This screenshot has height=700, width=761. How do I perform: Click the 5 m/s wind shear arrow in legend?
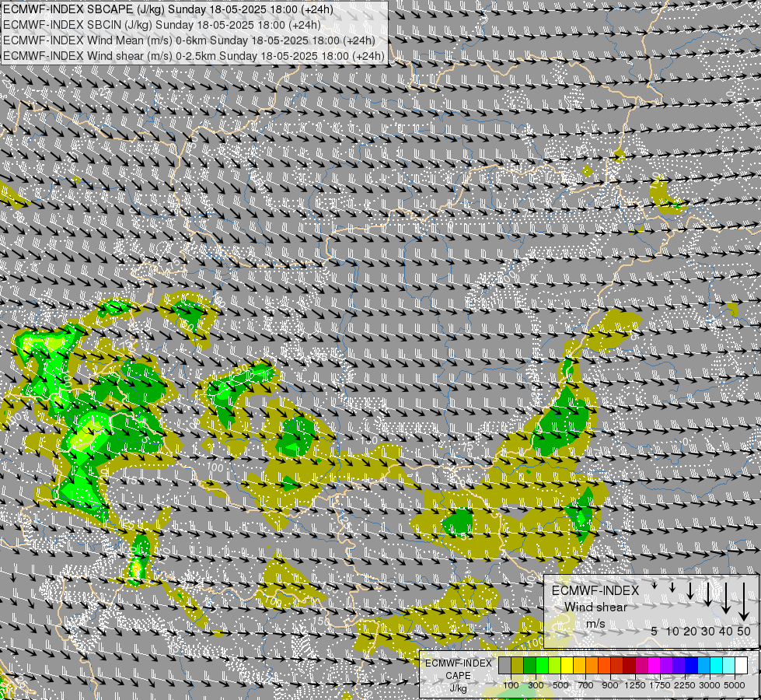[655, 586]
